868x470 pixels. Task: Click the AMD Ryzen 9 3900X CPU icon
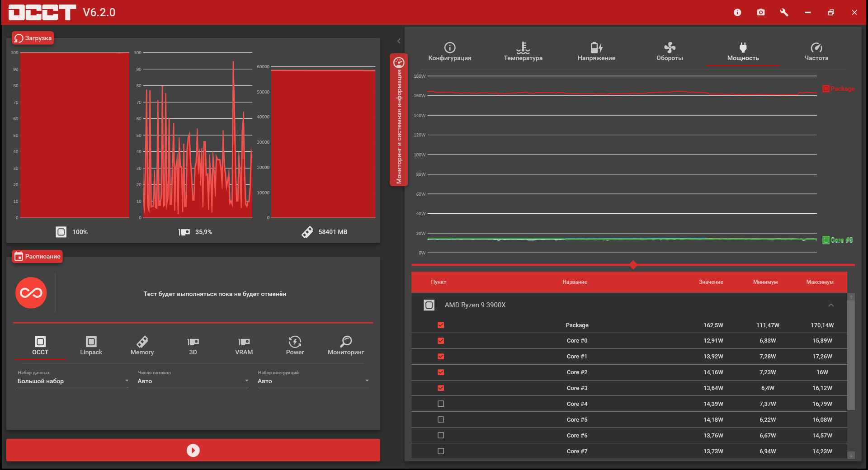click(429, 305)
